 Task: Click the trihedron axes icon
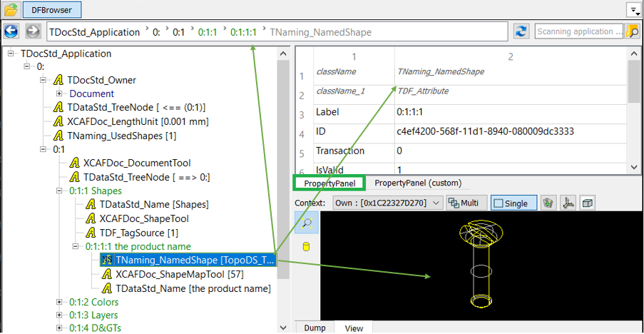(568, 203)
